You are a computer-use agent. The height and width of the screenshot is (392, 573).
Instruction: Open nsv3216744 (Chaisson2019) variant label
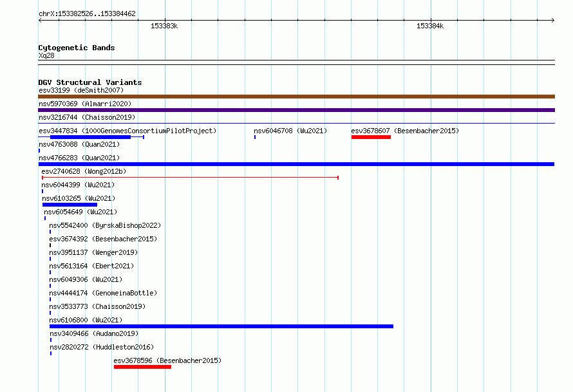87,117
